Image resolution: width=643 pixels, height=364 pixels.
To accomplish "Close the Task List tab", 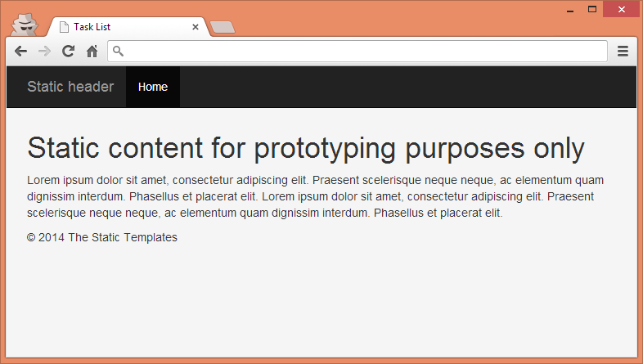I will [196, 27].
